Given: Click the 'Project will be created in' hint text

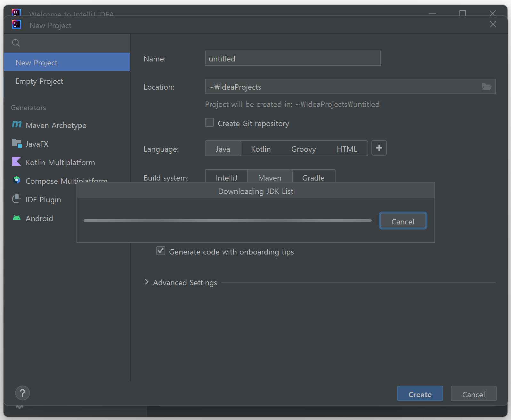Looking at the screenshot, I should 292,104.
